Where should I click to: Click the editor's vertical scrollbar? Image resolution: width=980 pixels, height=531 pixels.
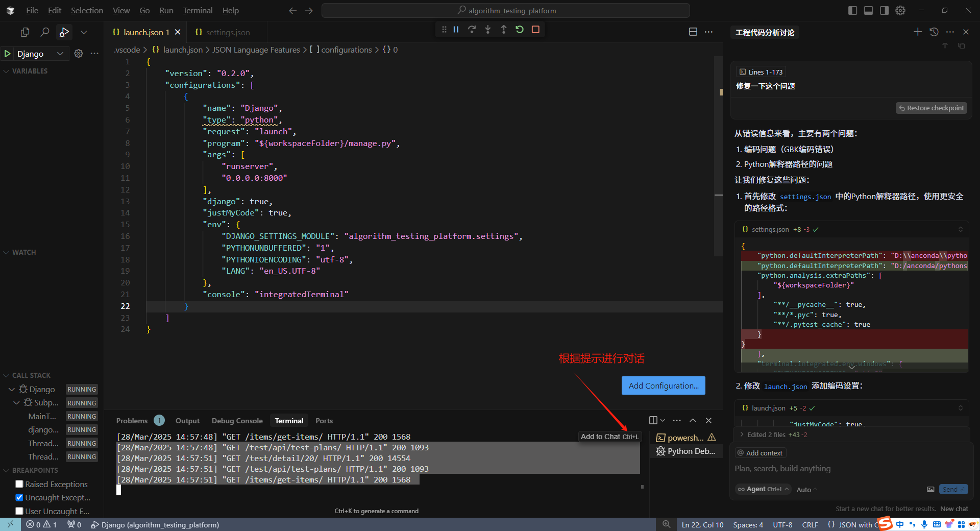(x=718, y=153)
